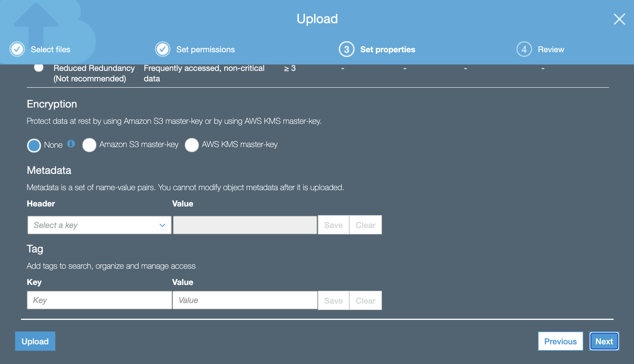
Task: Click the Metadata section heading
Action: tap(49, 170)
